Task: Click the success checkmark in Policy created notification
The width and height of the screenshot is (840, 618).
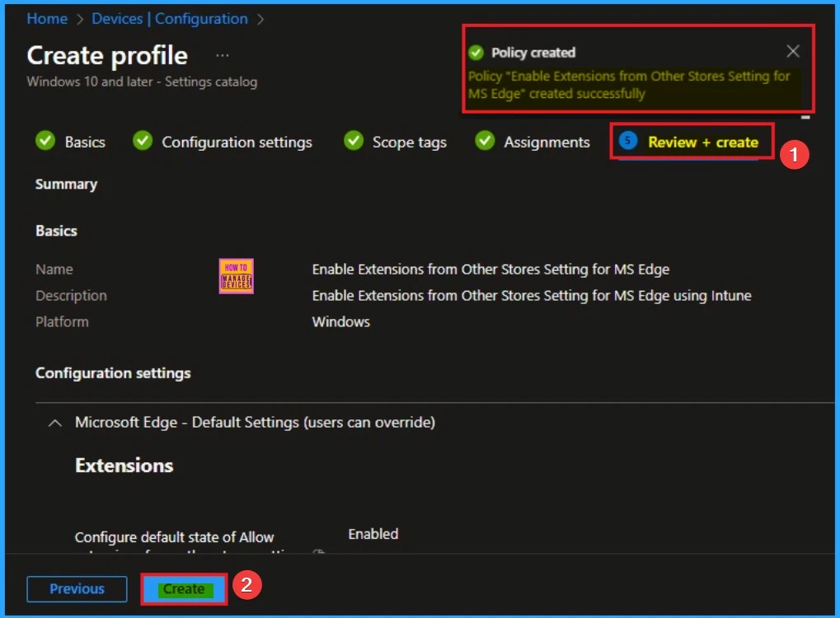Action: 476,52
